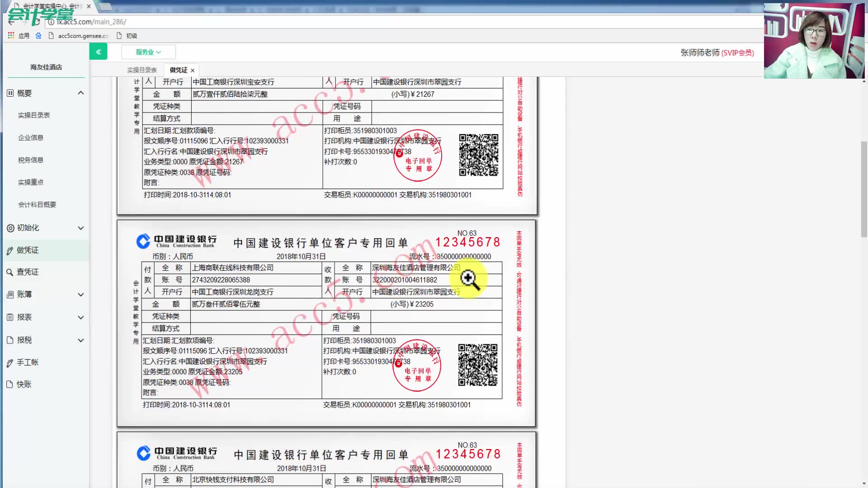This screenshot has height=488, width=868.
Task: Click the vertical scrollbar thumb
Action: [x=864, y=190]
